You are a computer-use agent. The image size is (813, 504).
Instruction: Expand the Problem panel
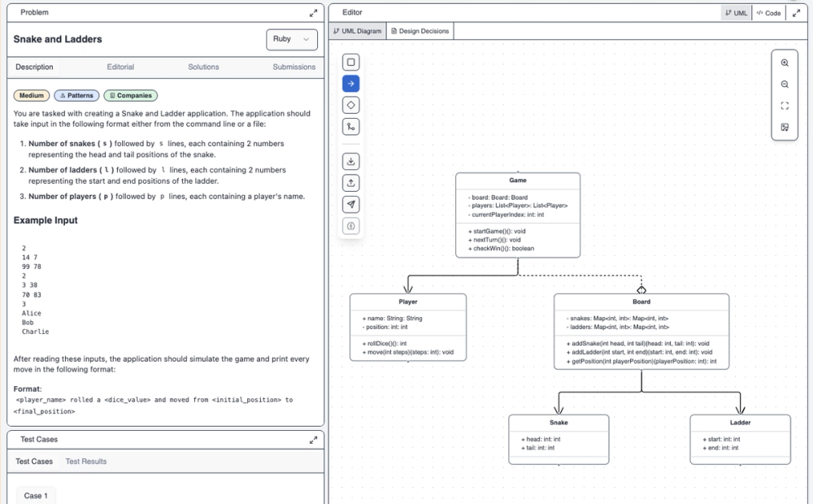[x=313, y=13]
